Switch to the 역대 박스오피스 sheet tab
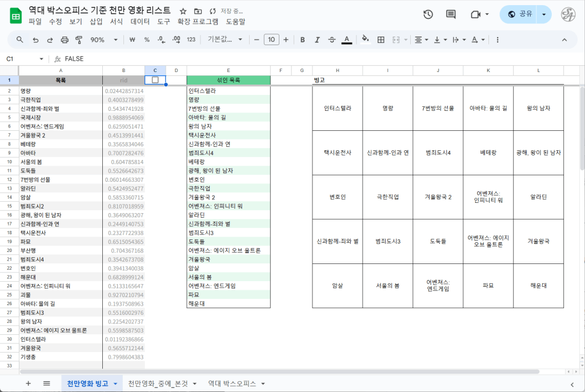585x392 pixels. pos(234,383)
